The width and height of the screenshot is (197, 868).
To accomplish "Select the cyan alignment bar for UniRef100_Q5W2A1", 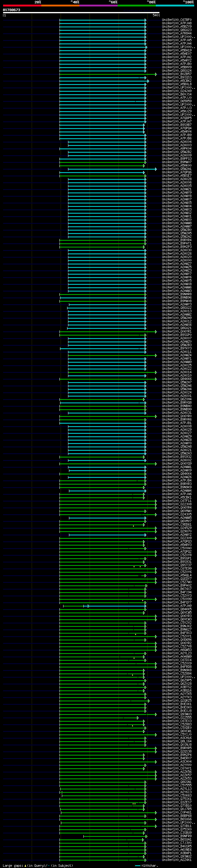I will pyautogui.click(x=112, y=169).
